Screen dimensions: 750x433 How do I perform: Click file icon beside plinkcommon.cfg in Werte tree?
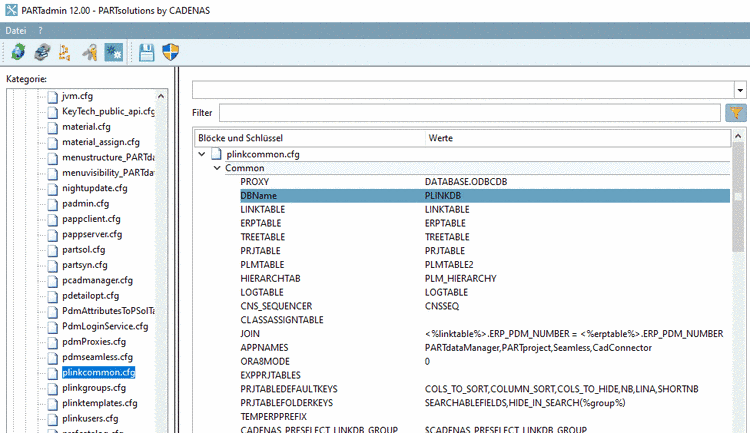(x=217, y=154)
